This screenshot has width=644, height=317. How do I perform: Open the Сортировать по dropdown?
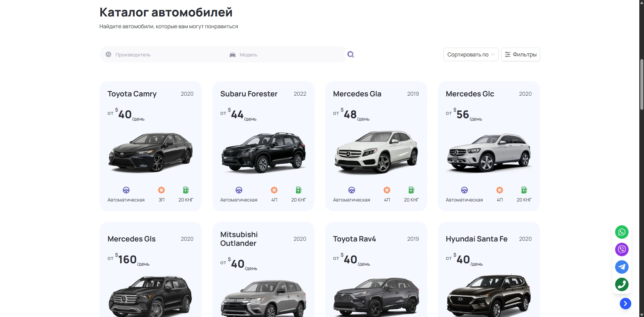[471, 54]
